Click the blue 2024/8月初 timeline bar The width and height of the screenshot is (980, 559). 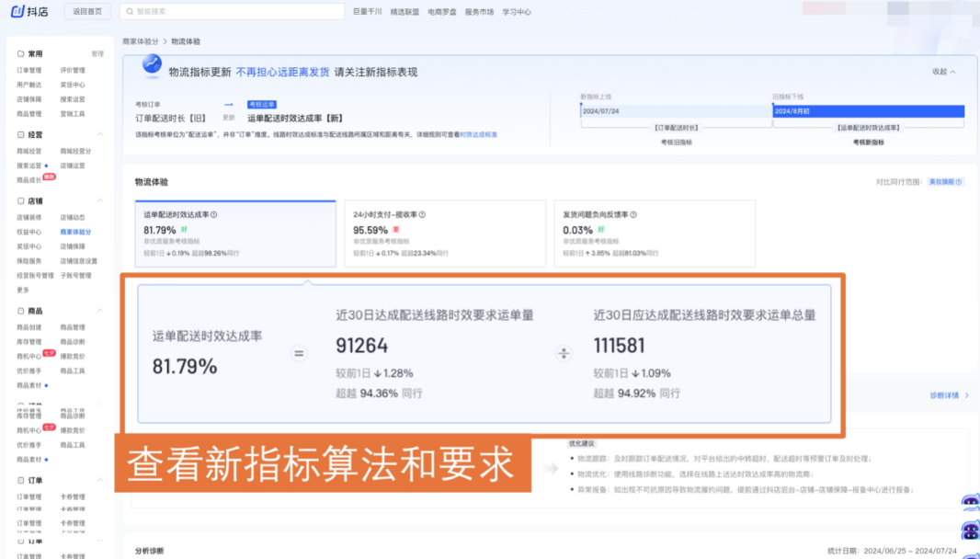(868, 111)
